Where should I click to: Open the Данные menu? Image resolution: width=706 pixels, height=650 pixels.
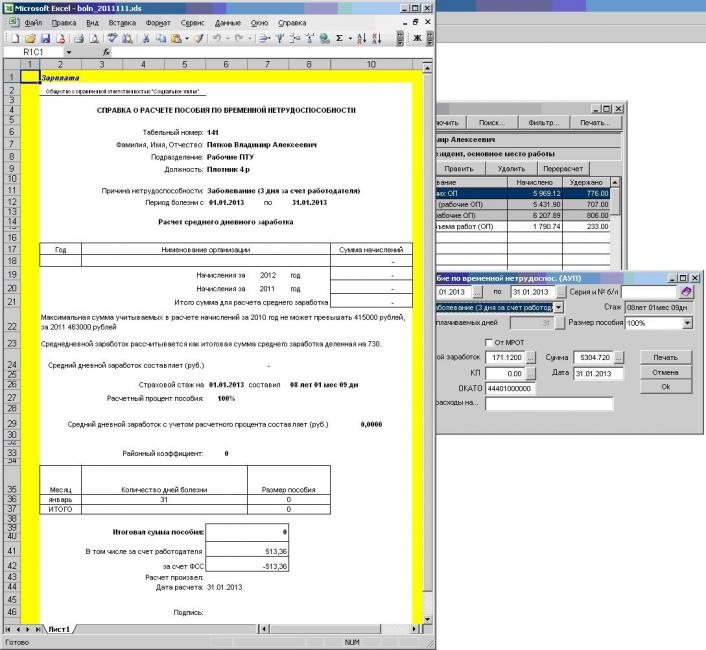[228, 21]
